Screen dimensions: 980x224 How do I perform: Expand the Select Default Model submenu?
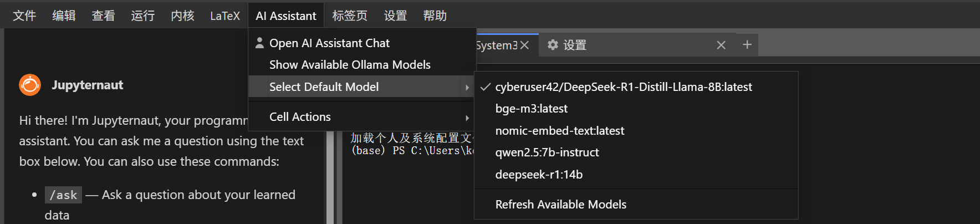(362, 86)
